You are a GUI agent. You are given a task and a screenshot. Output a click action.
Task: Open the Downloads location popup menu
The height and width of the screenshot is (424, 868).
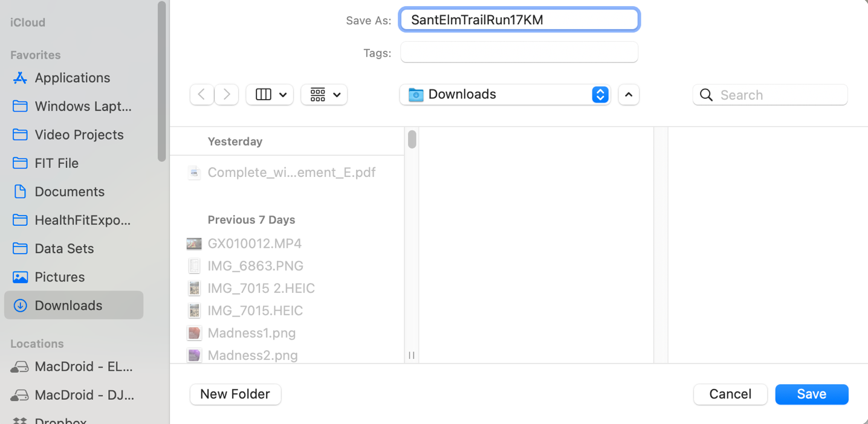click(505, 94)
